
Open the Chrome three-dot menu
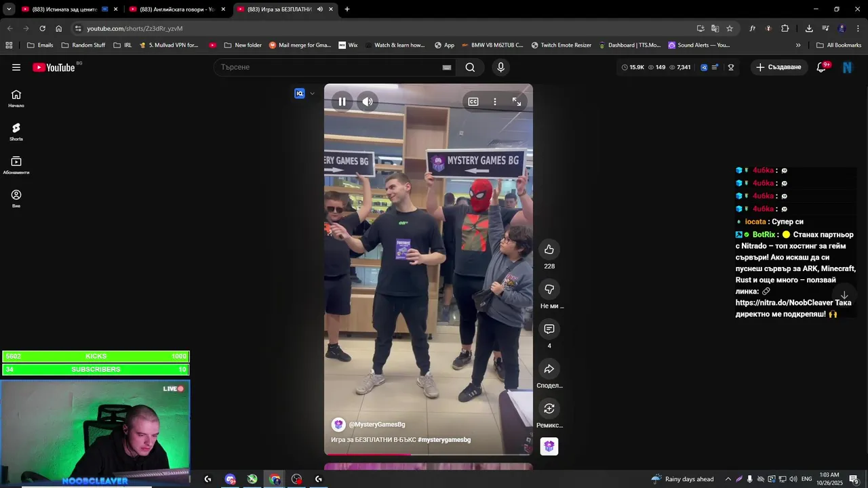859,28
